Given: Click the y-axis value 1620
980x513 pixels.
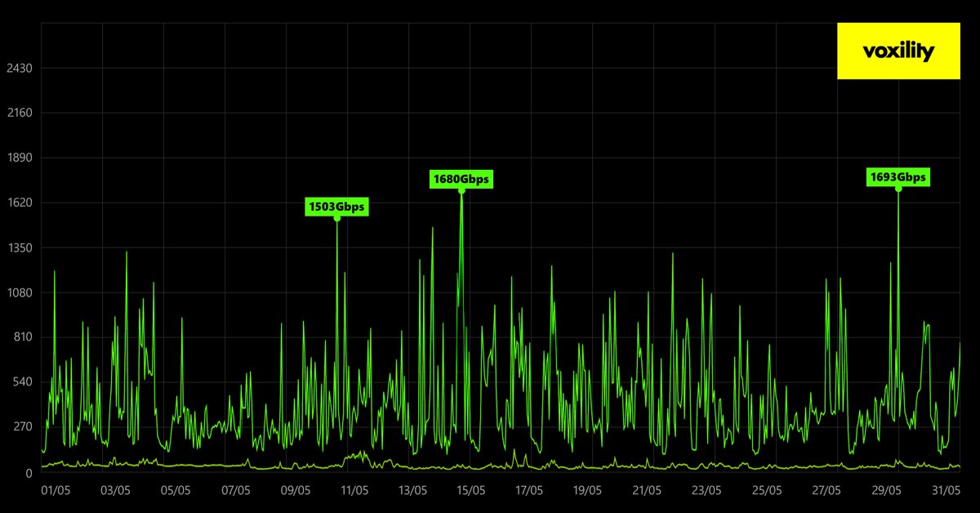Looking at the screenshot, I should pos(19,203).
